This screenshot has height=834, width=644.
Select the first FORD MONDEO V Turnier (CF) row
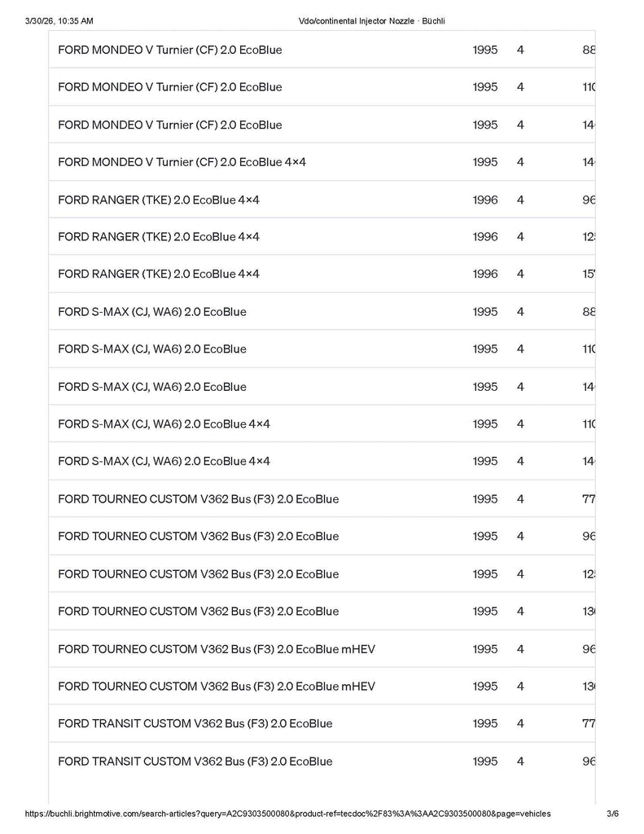click(x=322, y=50)
